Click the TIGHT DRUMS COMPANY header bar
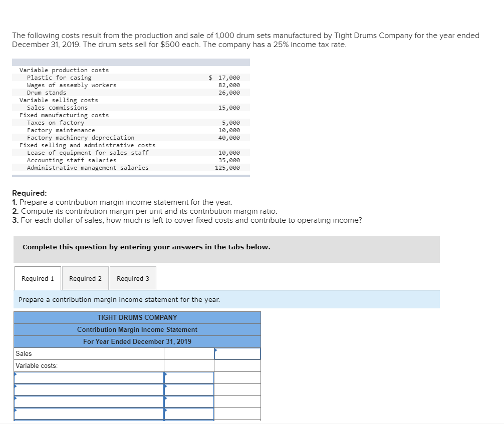Viewport: 504px width, 426px height. pos(137,317)
